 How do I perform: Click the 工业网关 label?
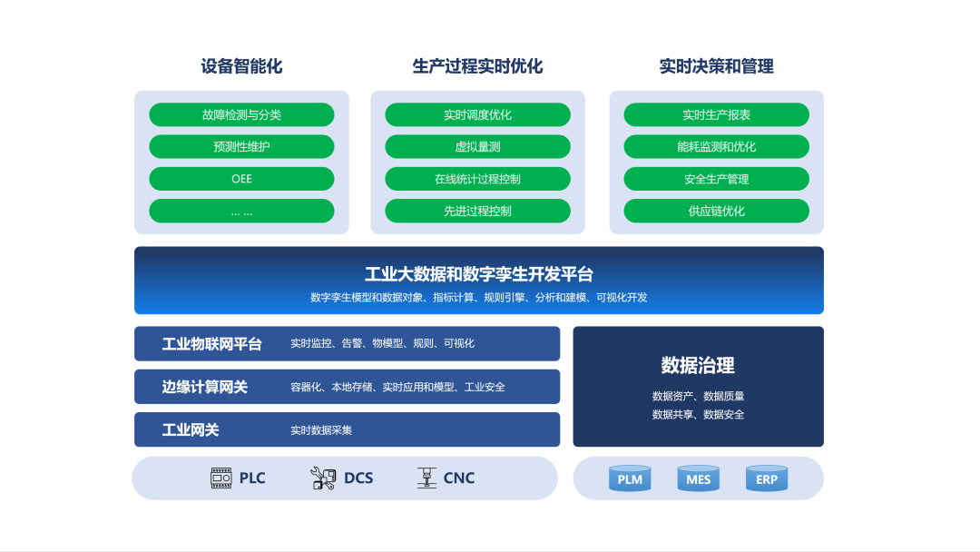pos(191,430)
